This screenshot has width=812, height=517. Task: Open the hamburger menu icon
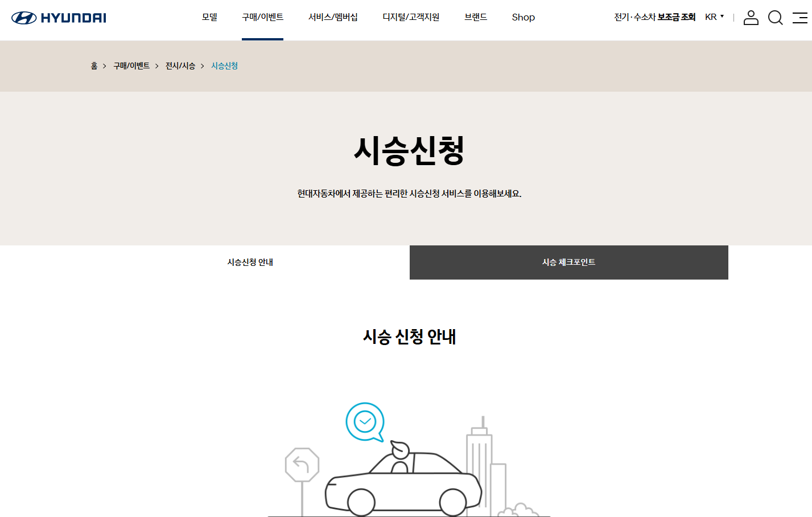tap(800, 18)
